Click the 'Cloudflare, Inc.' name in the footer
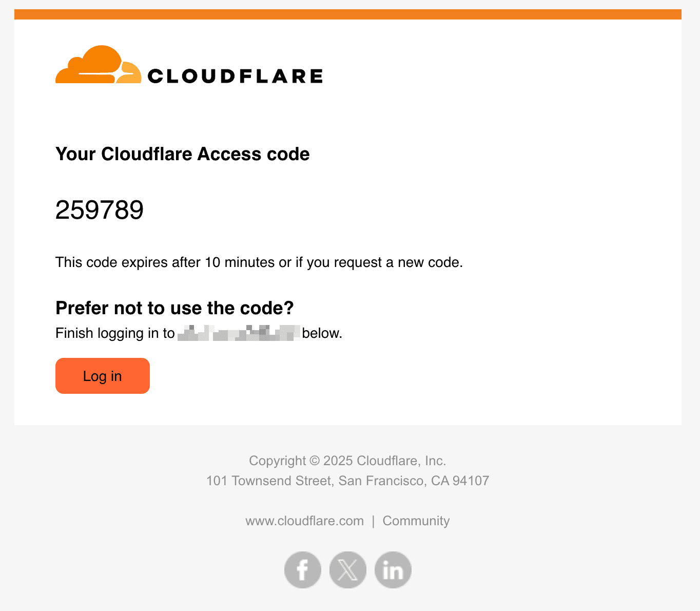The width and height of the screenshot is (700, 611). pyautogui.click(x=401, y=461)
